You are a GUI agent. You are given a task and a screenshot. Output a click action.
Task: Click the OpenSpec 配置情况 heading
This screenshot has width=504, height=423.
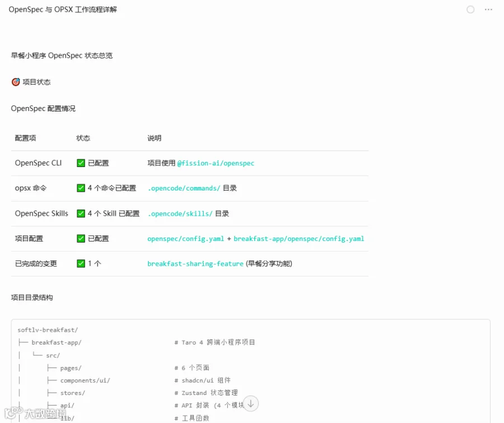coord(43,108)
